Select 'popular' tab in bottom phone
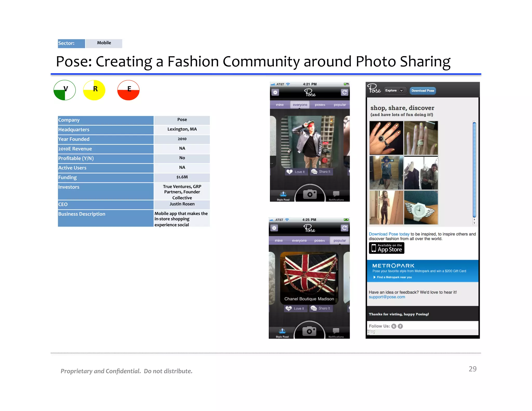The height and width of the screenshot is (411, 532). coord(340,241)
